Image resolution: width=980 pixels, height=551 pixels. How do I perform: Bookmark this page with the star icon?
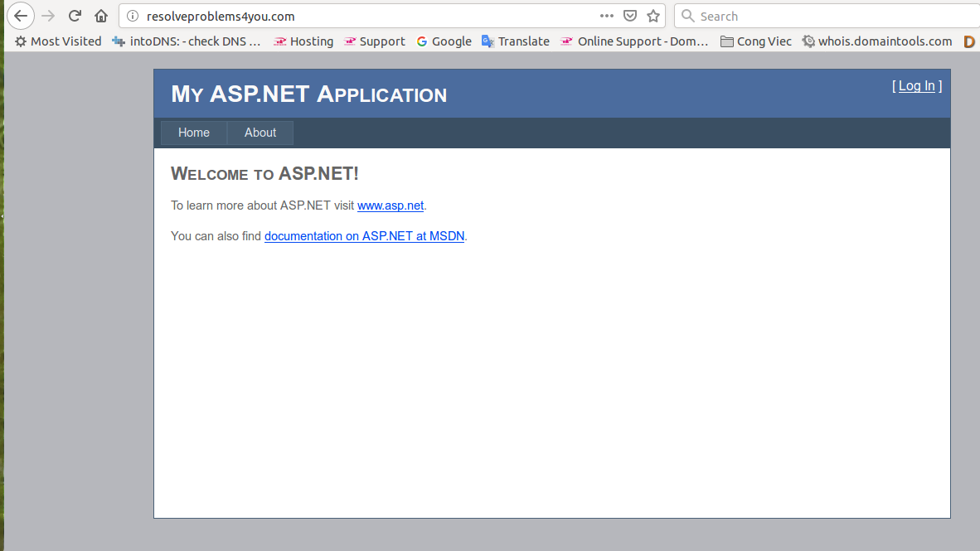pyautogui.click(x=653, y=16)
